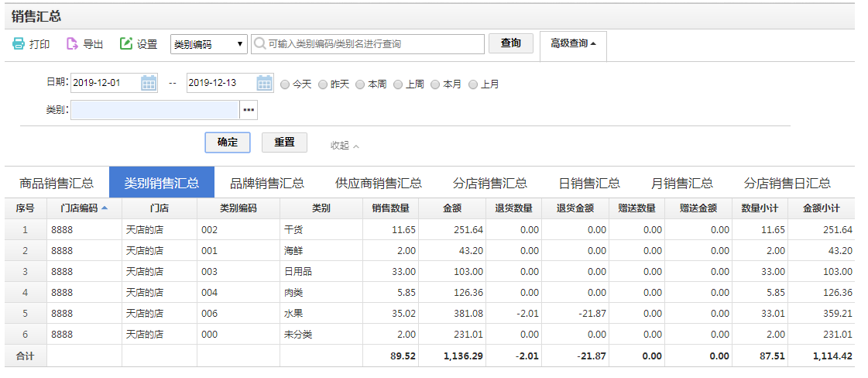Switch to the 商品销售汇总 tab
868x378 pixels.
click(x=57, y=184)
